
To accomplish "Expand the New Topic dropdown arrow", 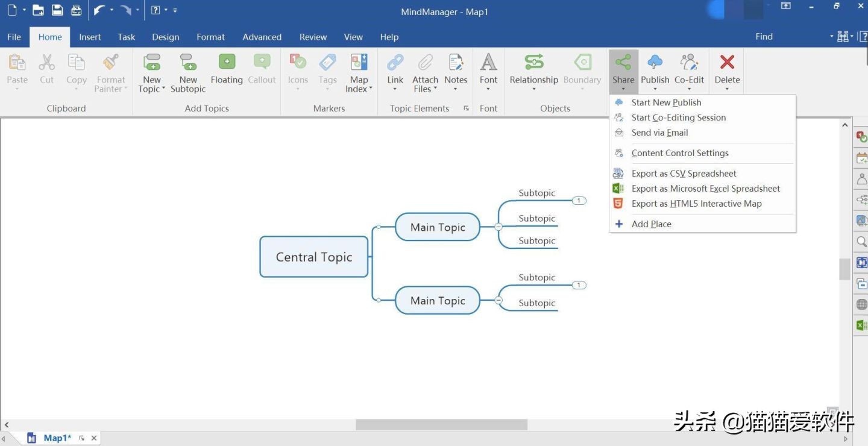I will tap(163, 89).
